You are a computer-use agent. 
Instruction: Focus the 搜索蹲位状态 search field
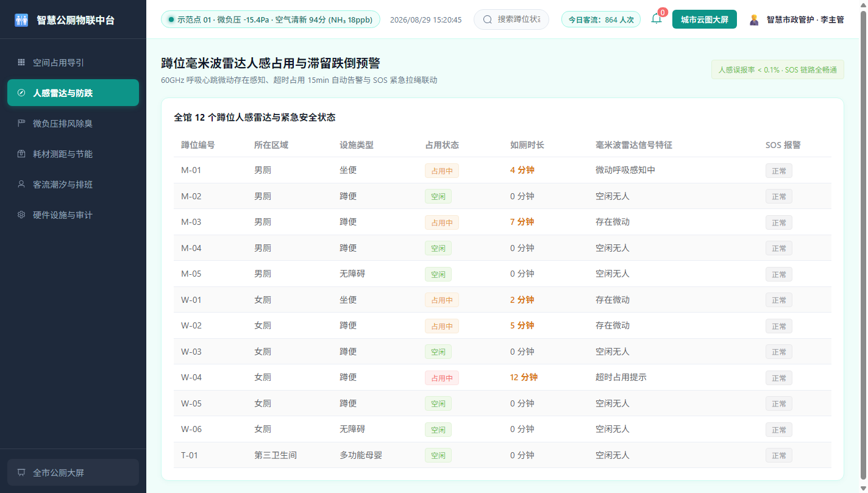[x=511, y=20]
